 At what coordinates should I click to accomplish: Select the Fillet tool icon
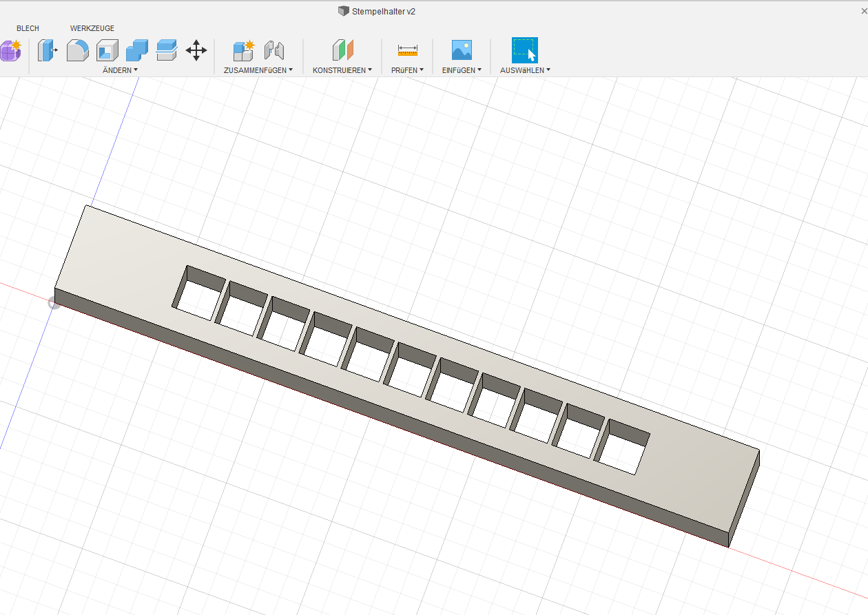click(77, 50)
